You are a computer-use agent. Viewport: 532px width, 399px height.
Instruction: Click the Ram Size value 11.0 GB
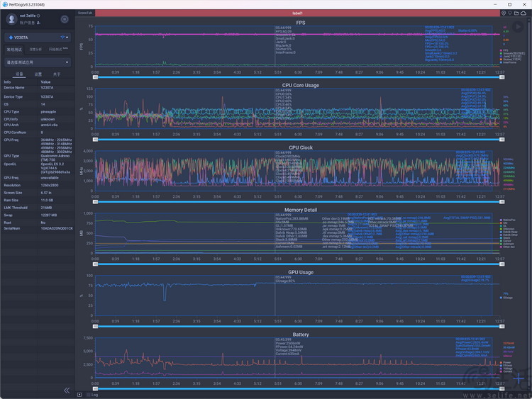click(x=47, y=200)
